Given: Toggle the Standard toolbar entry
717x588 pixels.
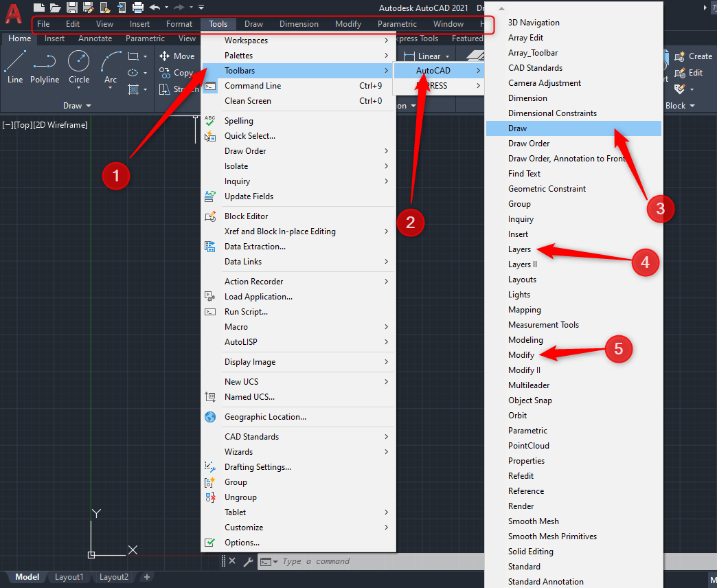Looking at the screenshot, I should click(x=573, y=566).
